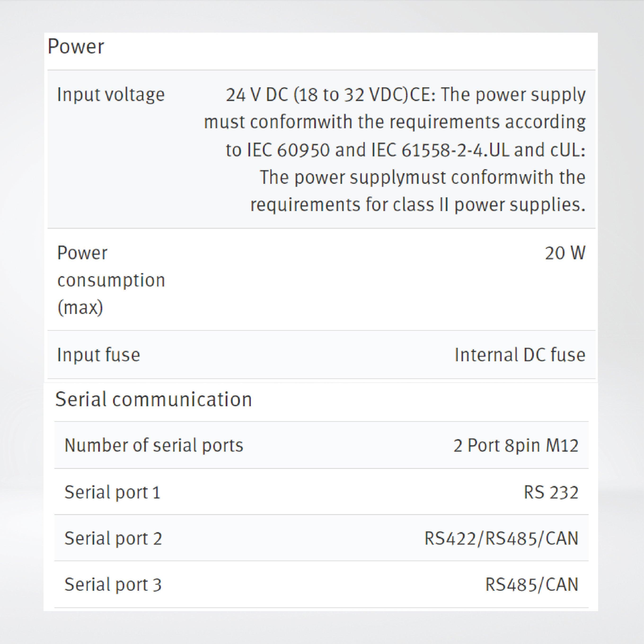The width and height of the screenshot is (644, 644).
Task: Click the Input fuse label
Action: (98, 355)
